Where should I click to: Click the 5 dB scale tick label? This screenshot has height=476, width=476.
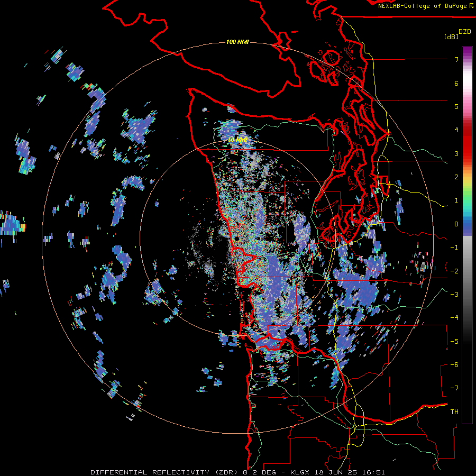pyautogui.click(x=456, y=106)
